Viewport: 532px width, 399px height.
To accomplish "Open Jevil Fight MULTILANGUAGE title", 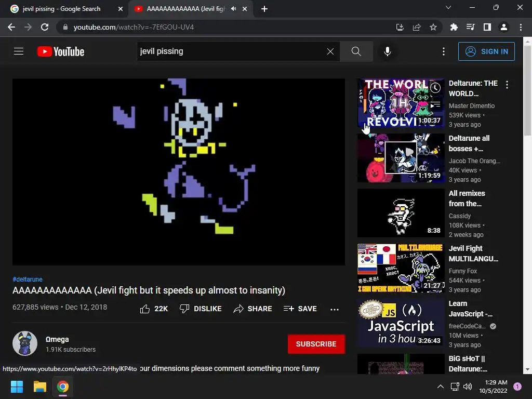I will coord(473,254).
